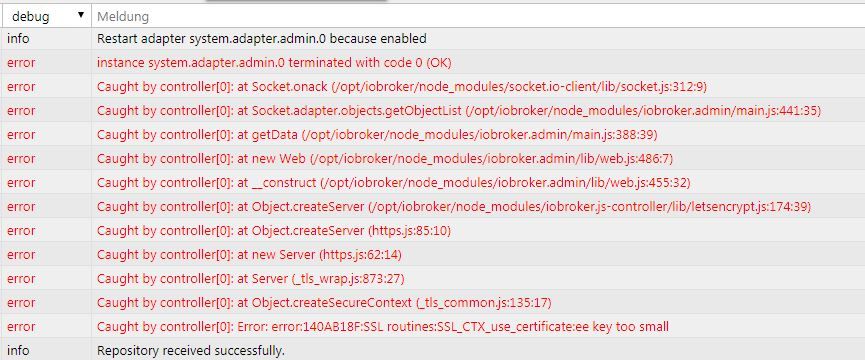The image size is (865, 360).
Task: Focus the Meldung filter input field
Action: point(478,17)
